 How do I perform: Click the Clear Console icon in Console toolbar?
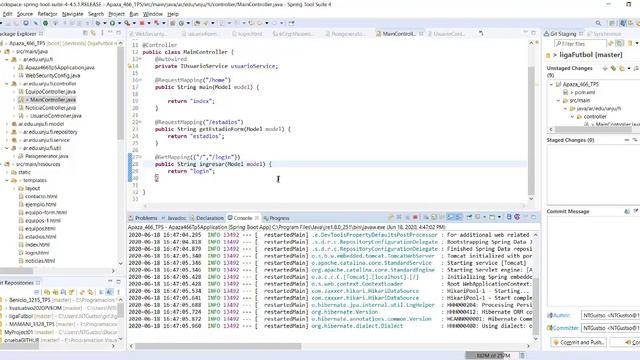426,217
